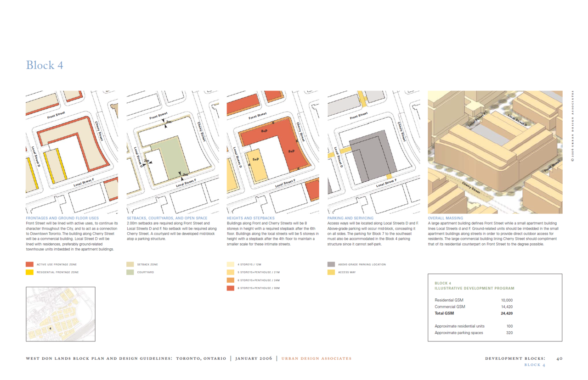The height and width of the screenshot is (380, 588).
Task: Open the Frontages and Ground Floor Uses map
Action: (72, 152)
